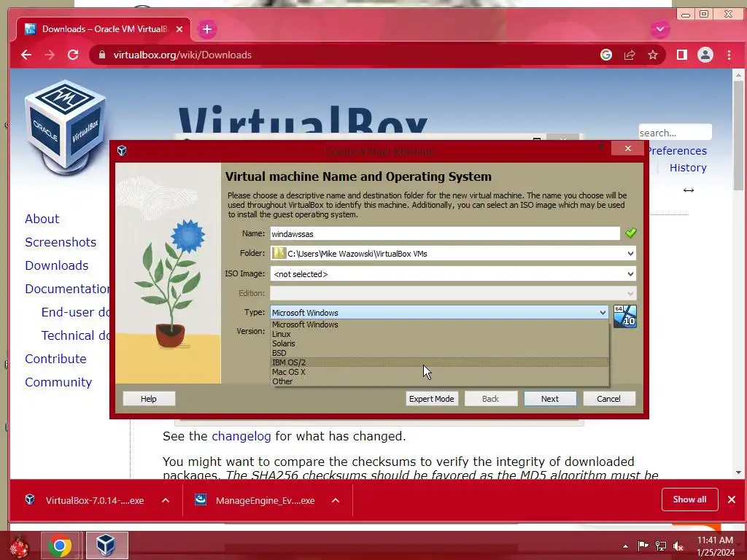Open the Technical docs link
Screen dimensions: 747x560
[75, 335]
